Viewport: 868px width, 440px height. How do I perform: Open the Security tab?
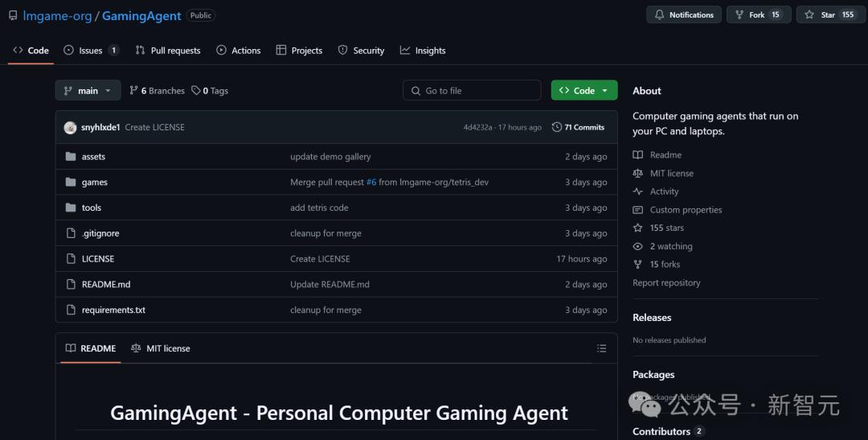click(x=361, y=51)
